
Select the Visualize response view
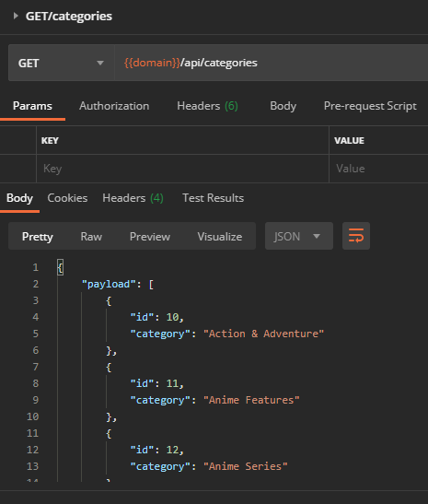220,237
